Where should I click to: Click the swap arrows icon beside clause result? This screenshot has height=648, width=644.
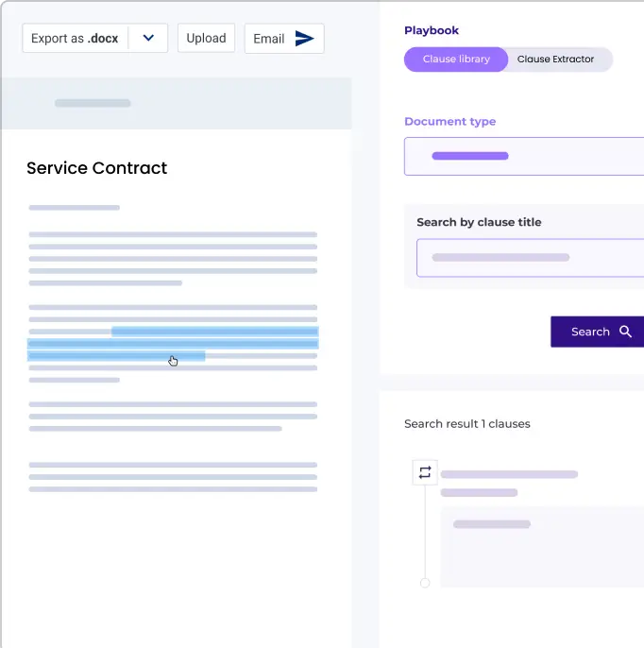(425, 473)
